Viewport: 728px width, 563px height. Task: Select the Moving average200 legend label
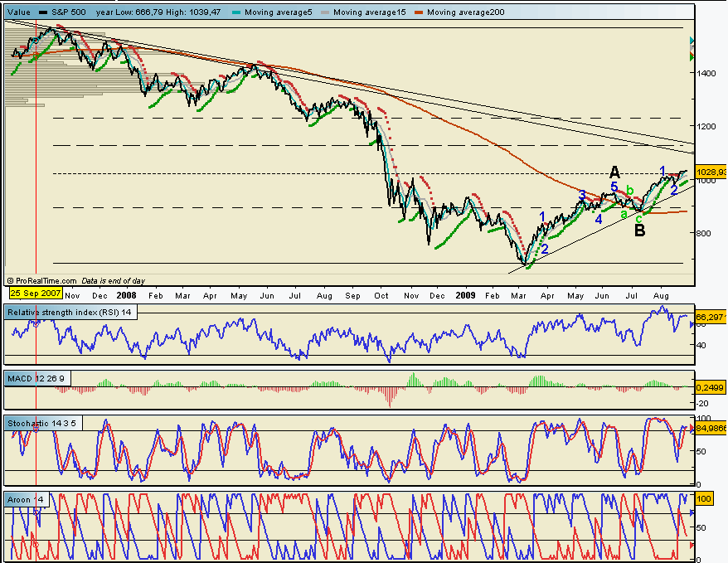click(x=465, y=12)
